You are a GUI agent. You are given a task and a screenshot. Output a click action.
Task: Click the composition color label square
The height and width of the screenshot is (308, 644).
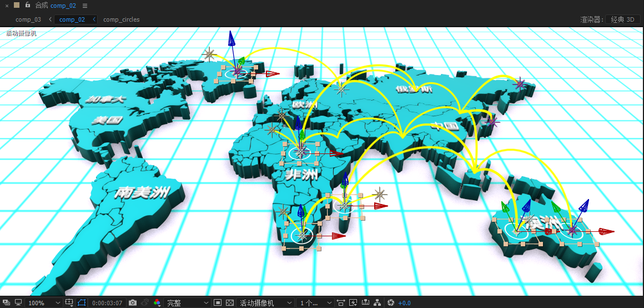coord(17,5)
